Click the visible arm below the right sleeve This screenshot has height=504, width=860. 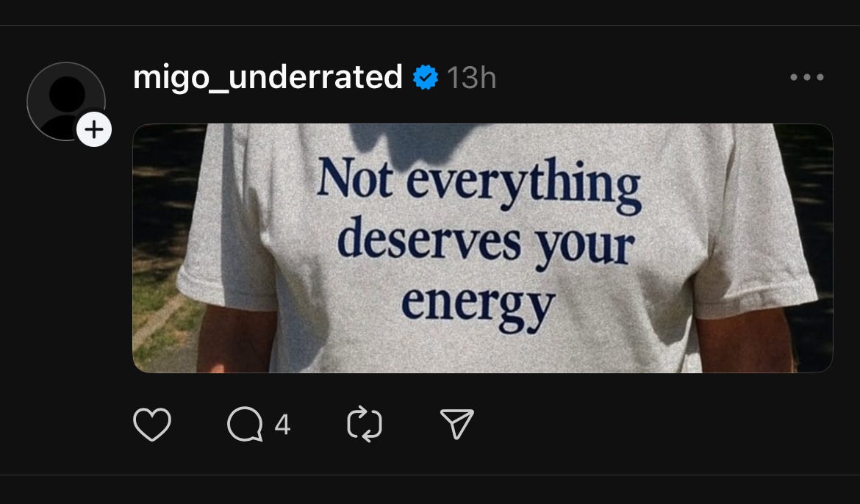coord(746,340)
